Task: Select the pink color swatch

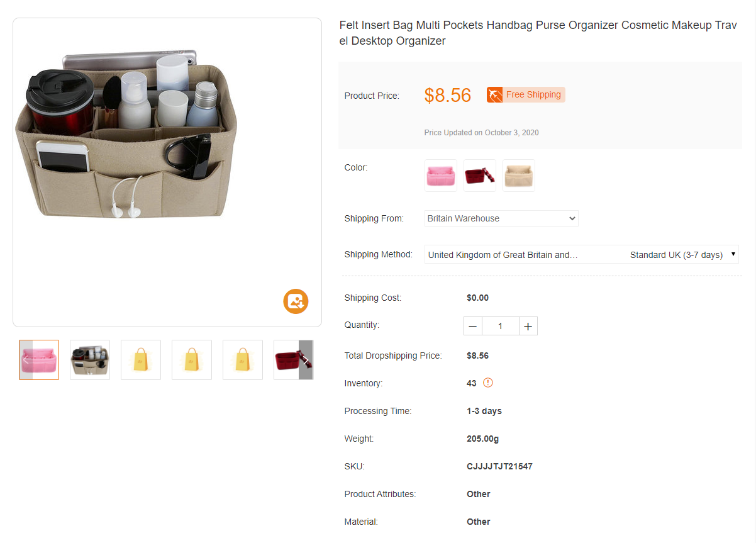Action: [441, 176]
